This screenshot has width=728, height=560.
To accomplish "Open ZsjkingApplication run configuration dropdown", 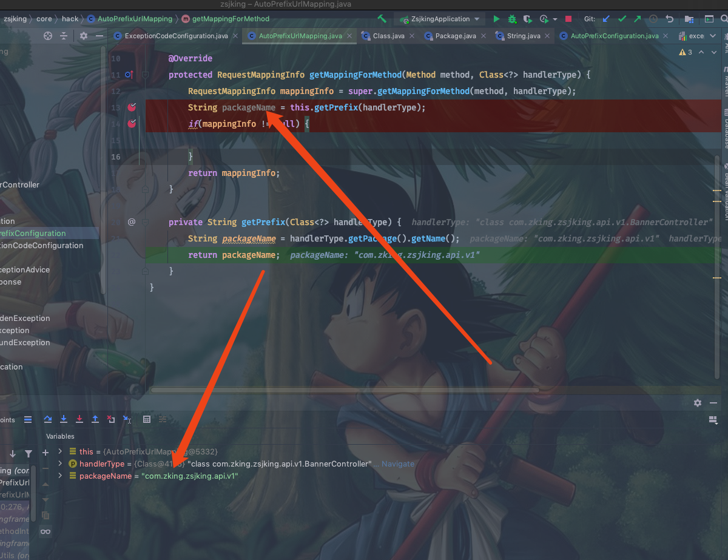I will pyautogui.click(x=441, y=19).
